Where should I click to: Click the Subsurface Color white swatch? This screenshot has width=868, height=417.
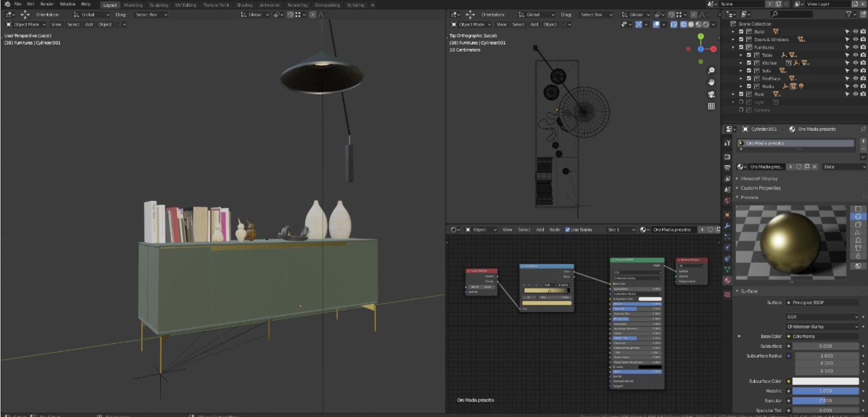pyautogui.click(x=825, y=381)
